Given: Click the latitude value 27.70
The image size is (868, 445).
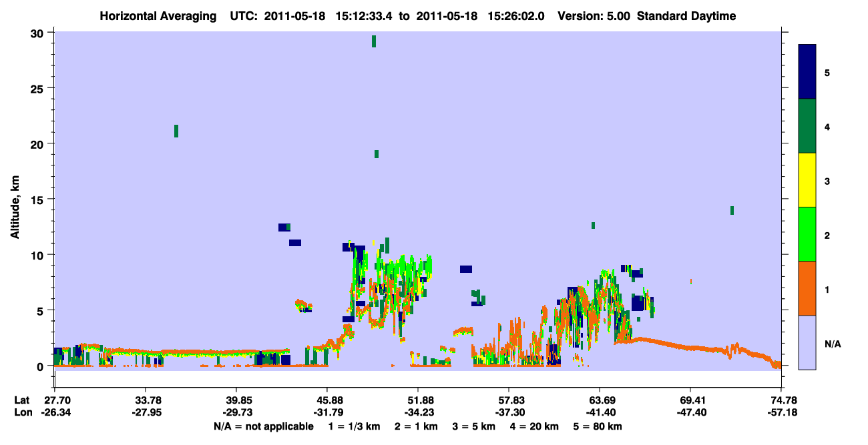Looking at the screenshot, I should 54,400.
